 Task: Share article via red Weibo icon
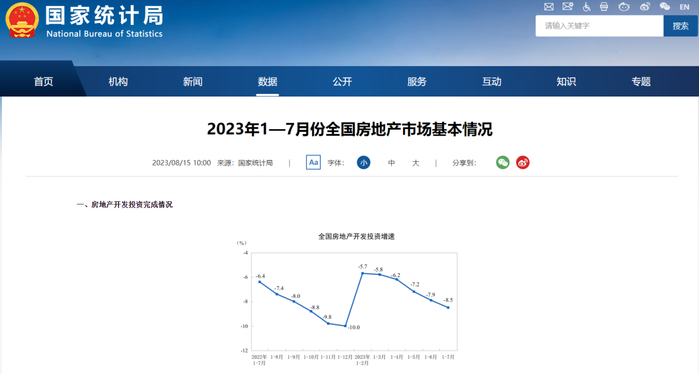click(x=523, y=162)
